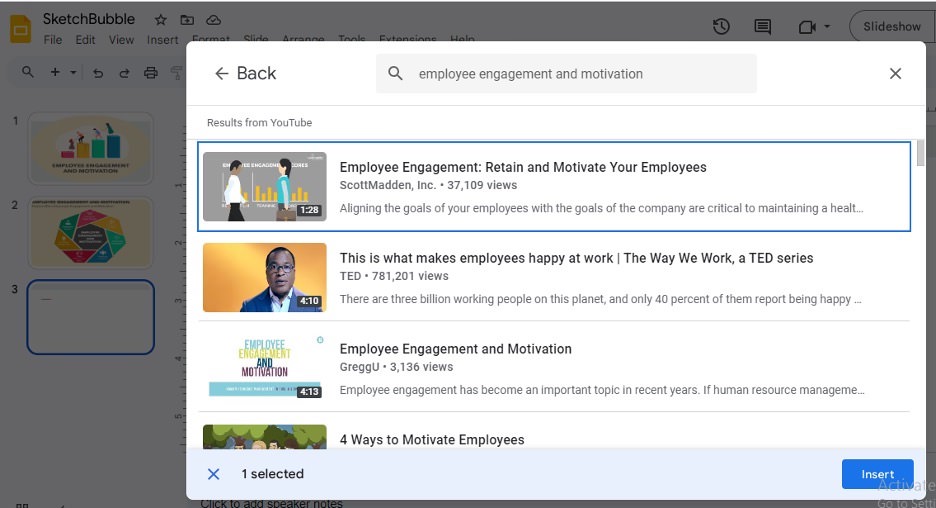This screenshot has width=936, height=508.
Task: Move presentation using folder icon
Action: click(x=187, y=20)
